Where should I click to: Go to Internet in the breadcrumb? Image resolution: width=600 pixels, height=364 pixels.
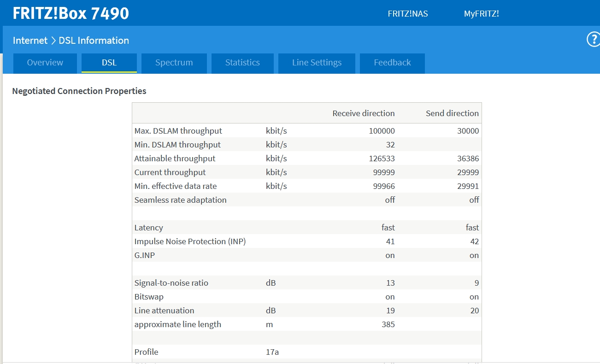point(30,41)
